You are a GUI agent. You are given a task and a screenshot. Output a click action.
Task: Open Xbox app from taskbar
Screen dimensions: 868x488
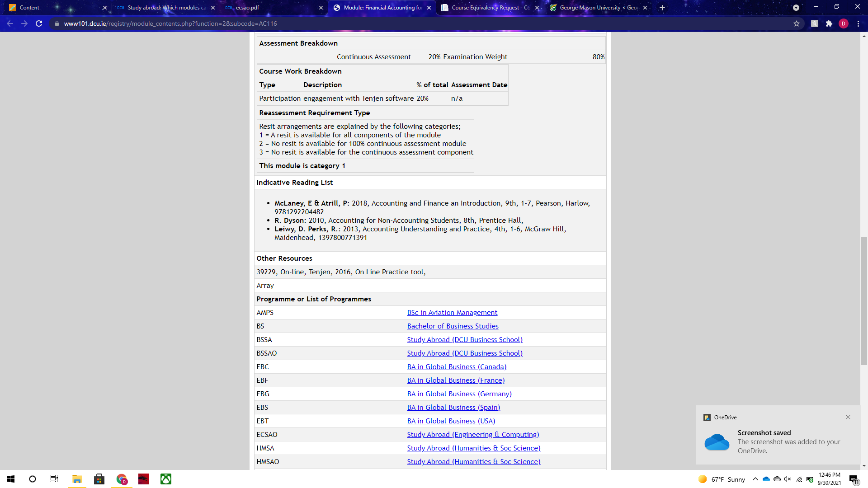point(166,479)
